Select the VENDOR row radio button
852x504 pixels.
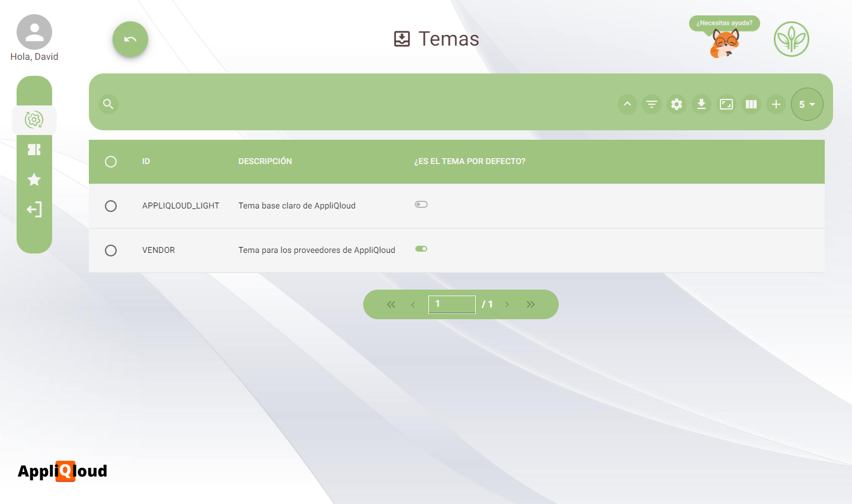coord(111,250)
